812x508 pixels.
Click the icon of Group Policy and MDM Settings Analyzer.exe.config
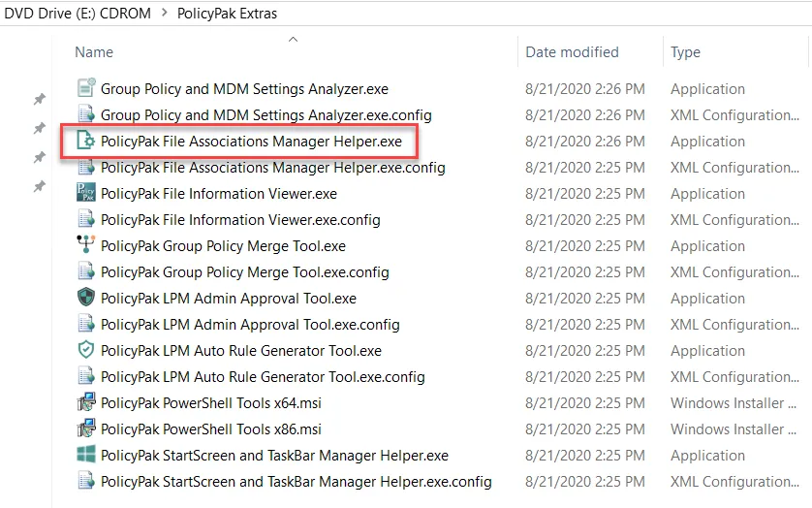tap(86, 114)
